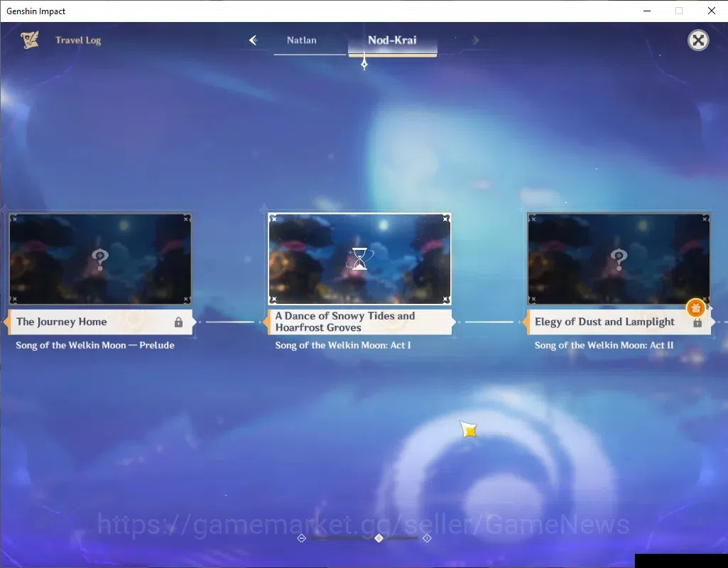The width and height of the screenshot is (728, 568).
Task: Close the Travel Log with the X button
Action: [698, 40]
